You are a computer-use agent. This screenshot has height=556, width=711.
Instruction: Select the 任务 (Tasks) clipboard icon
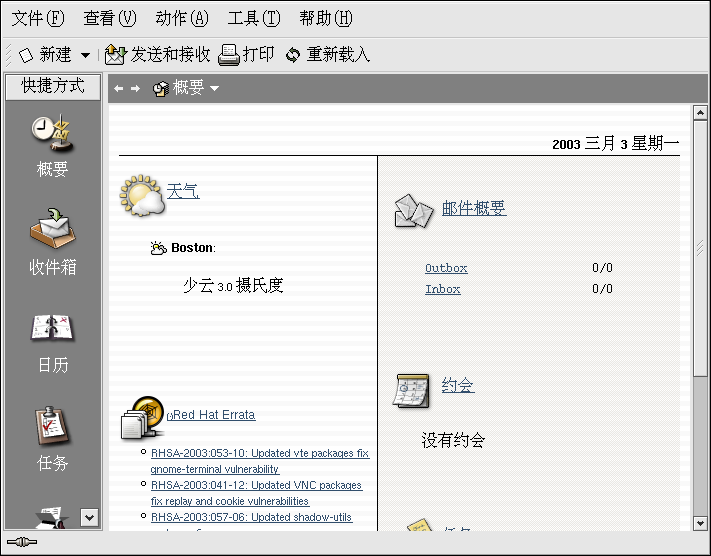click(x=52, y=426)
